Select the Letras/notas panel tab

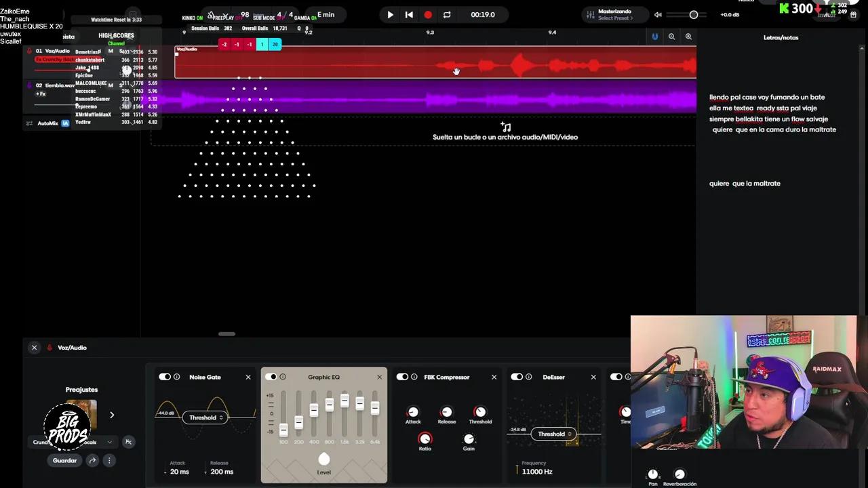pos(781,38)
